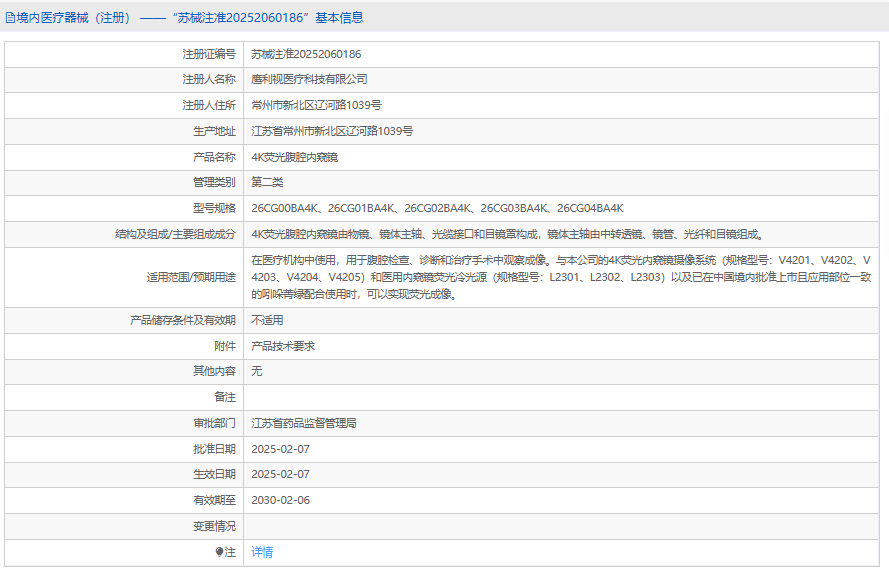Click the 审批部门 row label
Viewport: 889px width, 576px height.
click(x=214, y=423)
